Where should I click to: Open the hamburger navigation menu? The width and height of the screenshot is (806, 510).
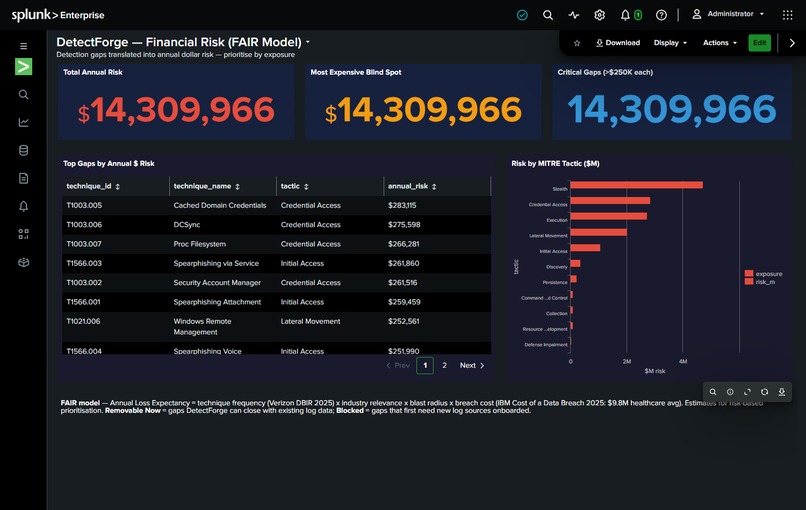24,46
